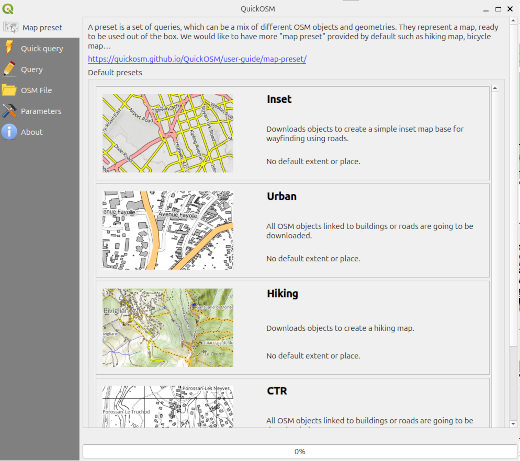Image resolution: width=520 pixels, height=461 pixels.
Task: Click the About info icon
Action: (9, 132)
